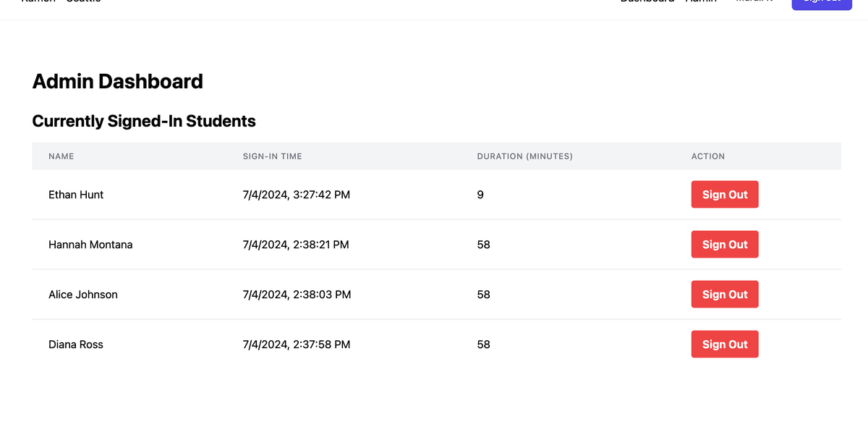The image size is (868, 427).
Task: Click the Currently Signed-In Students heading
Action: tap(143, 121)
